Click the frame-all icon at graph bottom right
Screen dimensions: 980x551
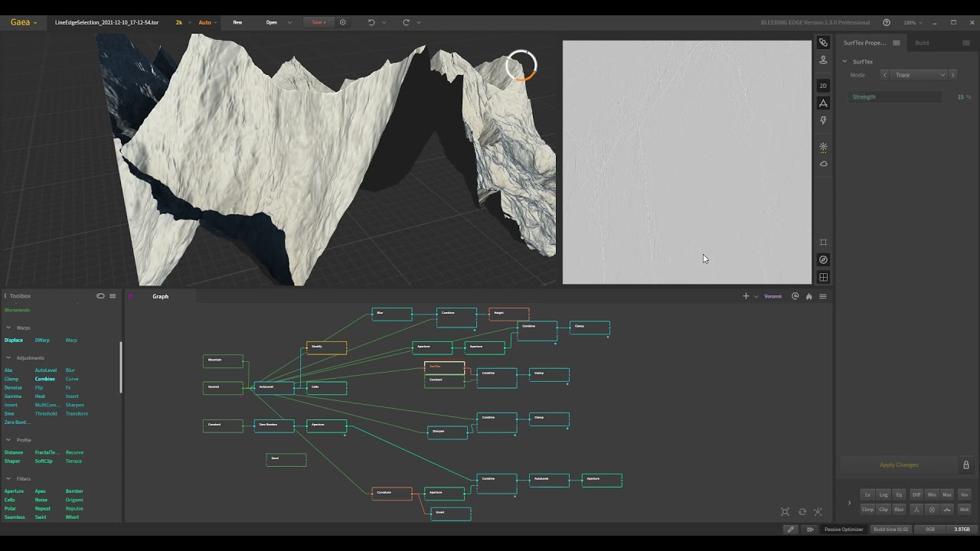785,512
